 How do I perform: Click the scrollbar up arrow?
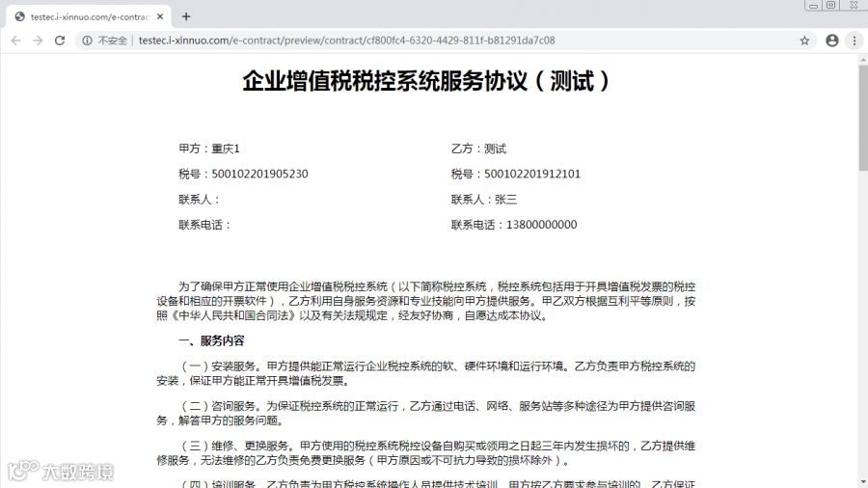click(863, 59)
